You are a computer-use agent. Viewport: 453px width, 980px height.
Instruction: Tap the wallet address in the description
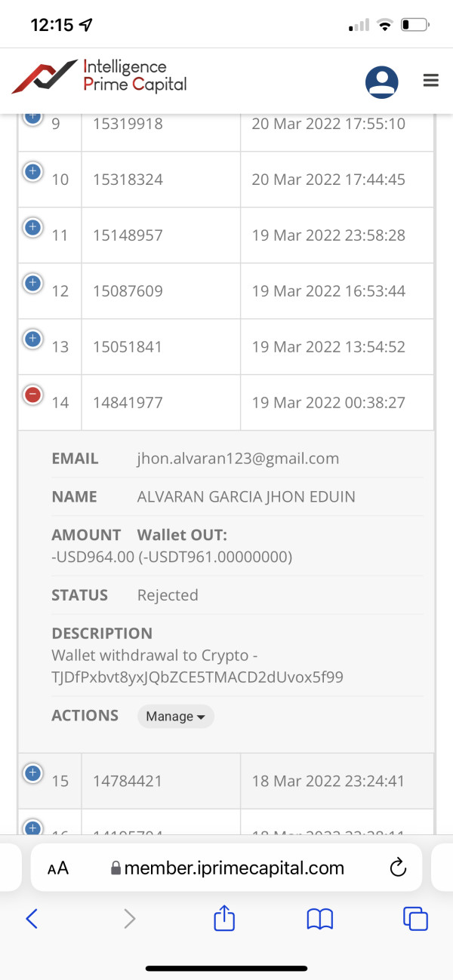197,677
